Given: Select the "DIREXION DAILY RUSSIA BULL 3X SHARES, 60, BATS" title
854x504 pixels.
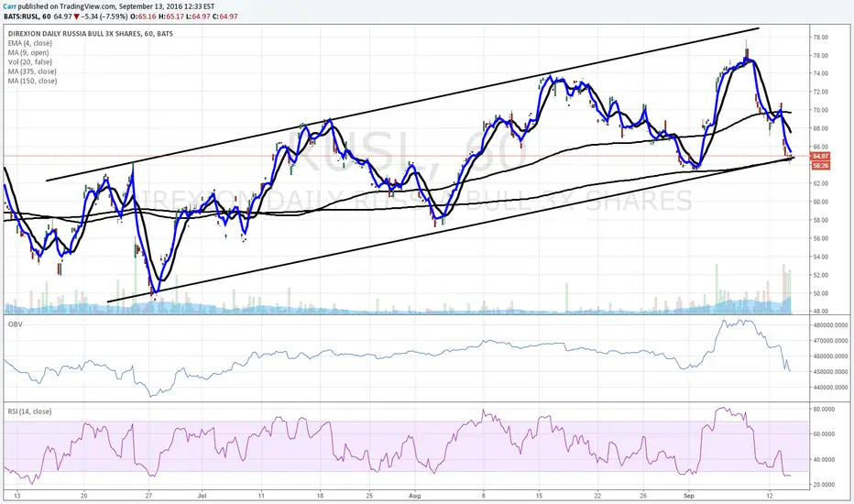Looking at the screenshot, I should 91,34.
